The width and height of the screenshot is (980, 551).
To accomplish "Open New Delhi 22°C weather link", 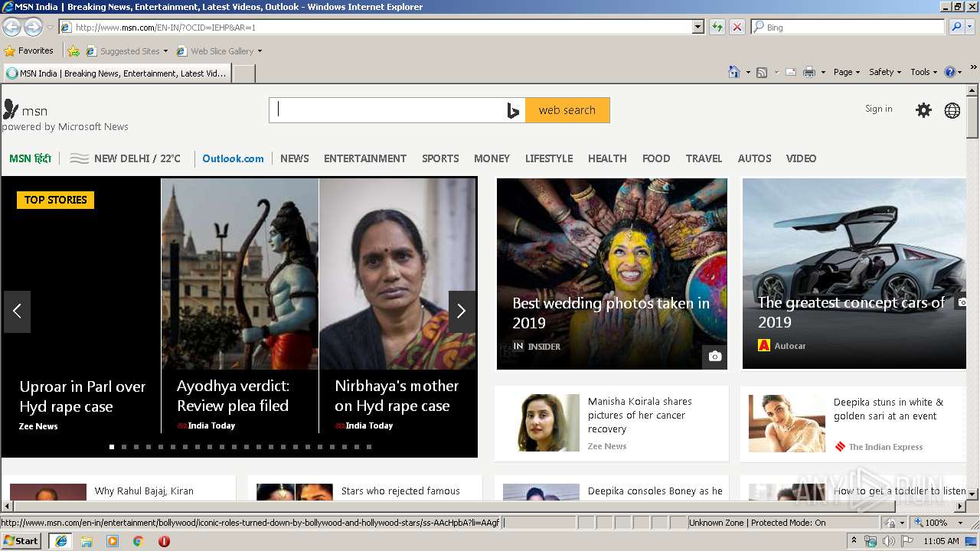I will [x=126, y=158].
